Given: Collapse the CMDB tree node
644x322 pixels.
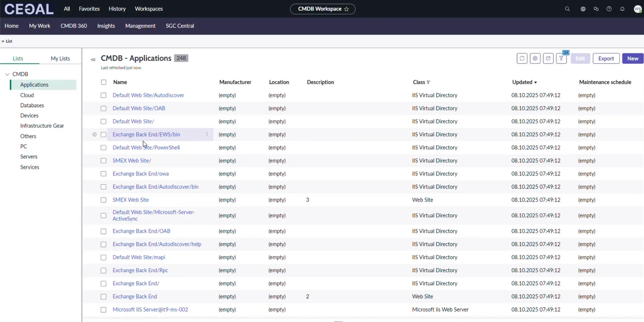Looking at the screenshot, I should (x=7, y=74).
